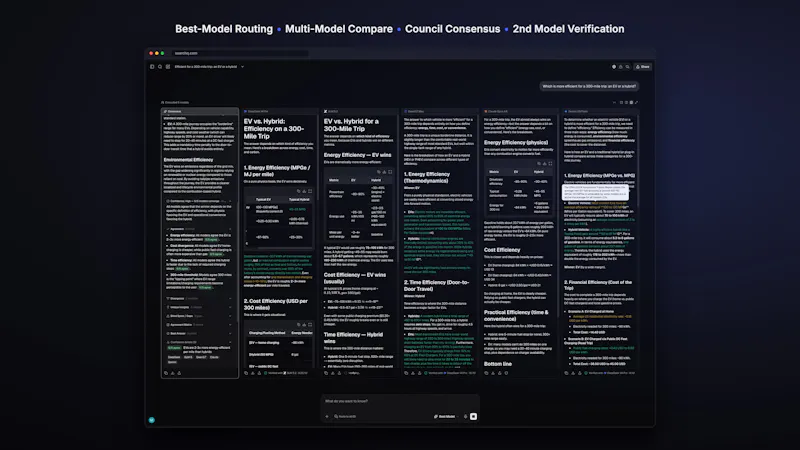Viewport: 800px width, 450px height.
Task: Click the browser address bar showing site URL
Action: tap(240, 53)
